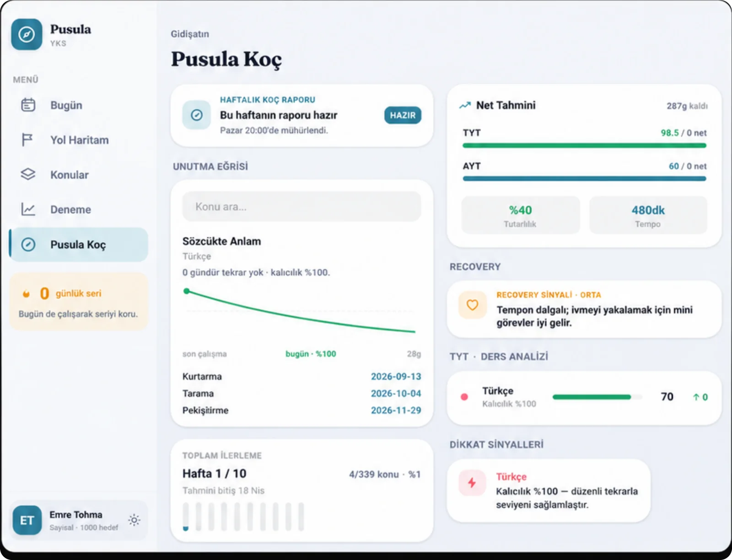
Task: Click the Emre Tohma profile name
Action: click(x=76, y=515)
